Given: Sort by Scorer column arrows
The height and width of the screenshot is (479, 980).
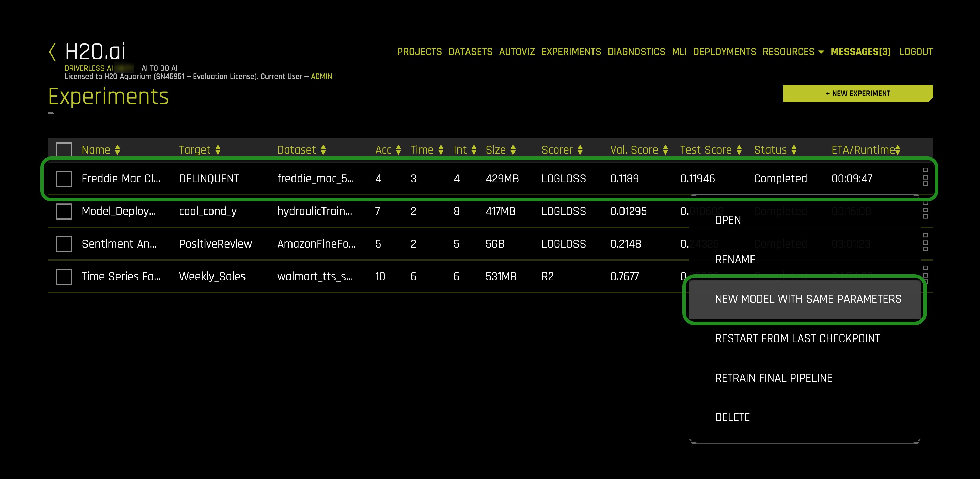Looking at the screenshot, I should click(x=580, y=150).
